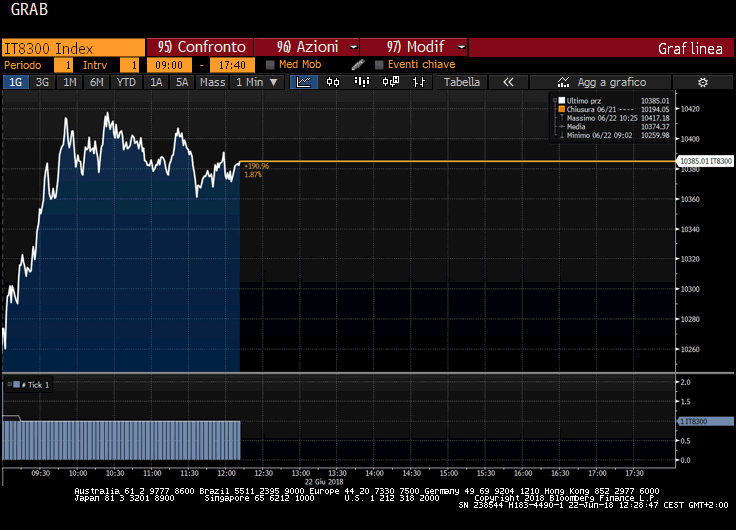Enable the Med Mob checkbox
Viewport: 736px width, 530px height.
click(x=270, y=64)
